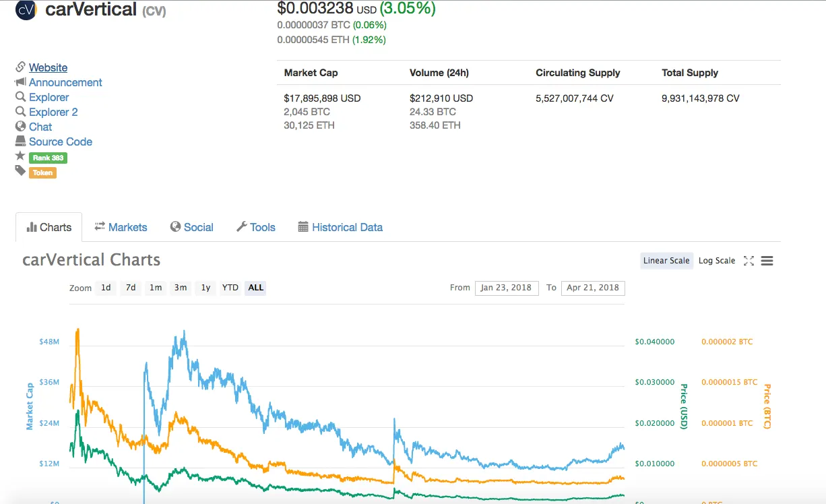
Task: Select Log Scale for the chart
Action: (x=717, y=261)
